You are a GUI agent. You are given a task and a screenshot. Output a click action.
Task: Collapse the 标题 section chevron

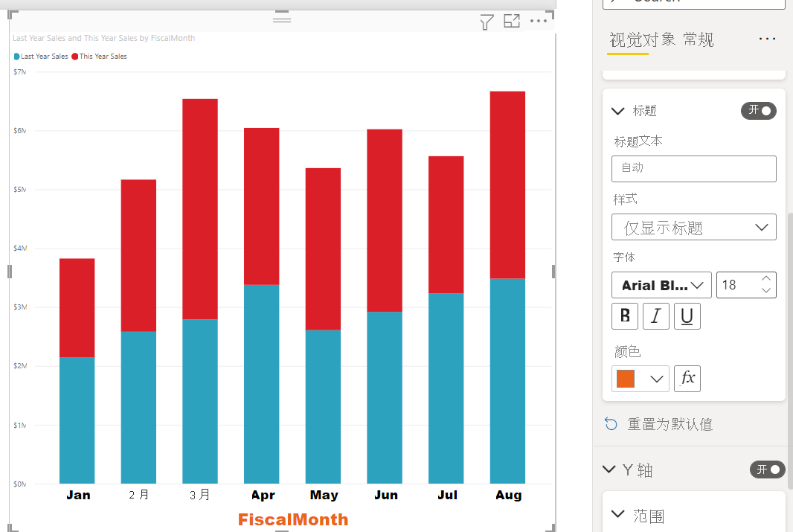click(617, 111)
